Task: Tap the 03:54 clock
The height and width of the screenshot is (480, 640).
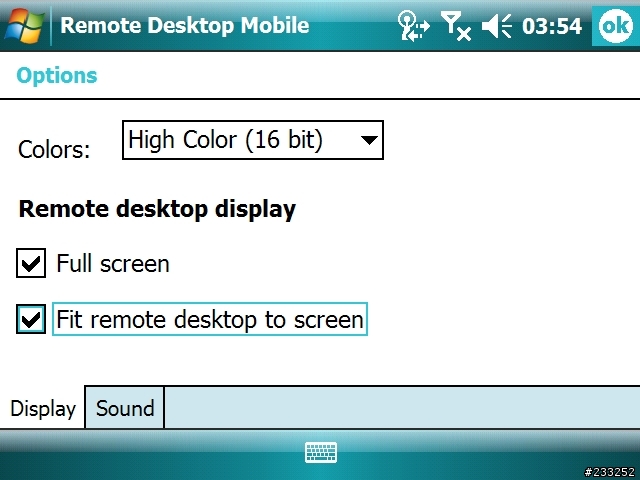Action: click(x=551, y=26)
